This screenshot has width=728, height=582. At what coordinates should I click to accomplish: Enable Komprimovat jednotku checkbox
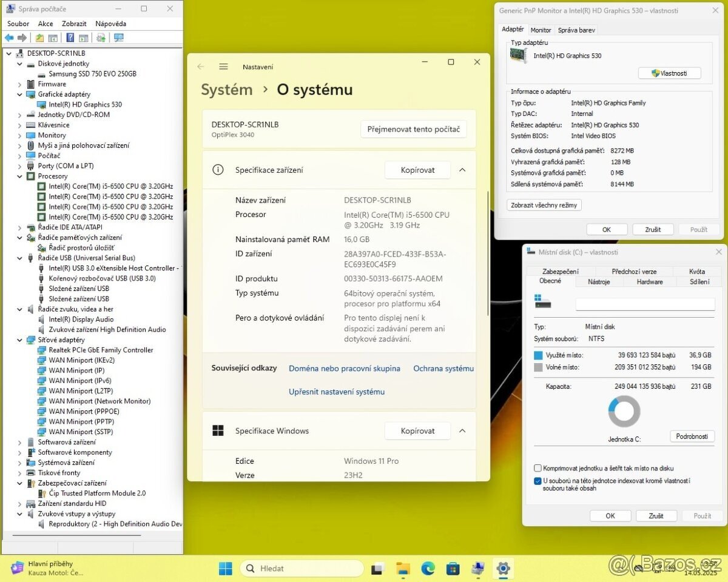538,469
